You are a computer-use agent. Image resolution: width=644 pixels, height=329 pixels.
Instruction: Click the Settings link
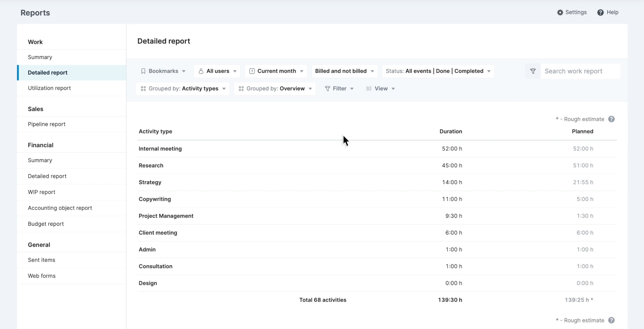[x=572, y=12]
